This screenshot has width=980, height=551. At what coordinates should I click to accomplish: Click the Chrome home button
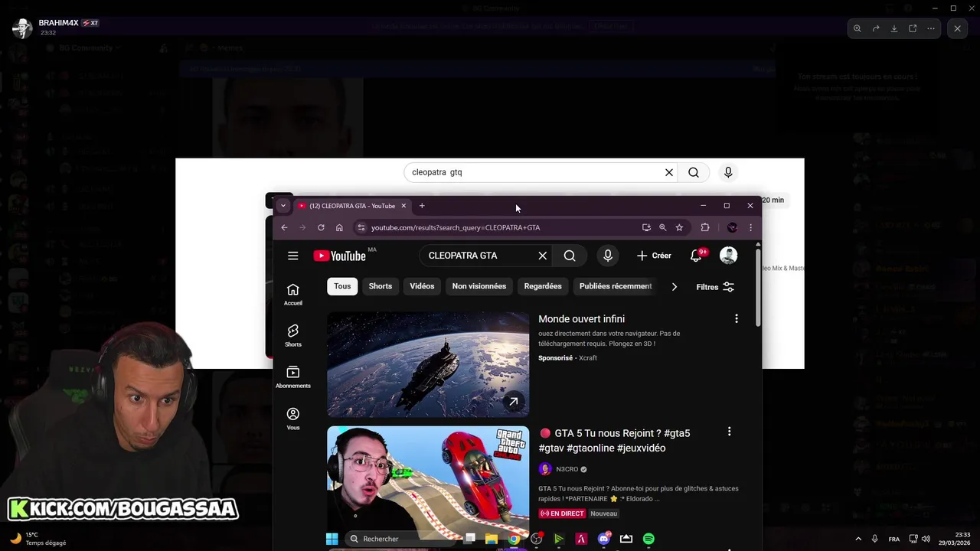coord(339,227)
